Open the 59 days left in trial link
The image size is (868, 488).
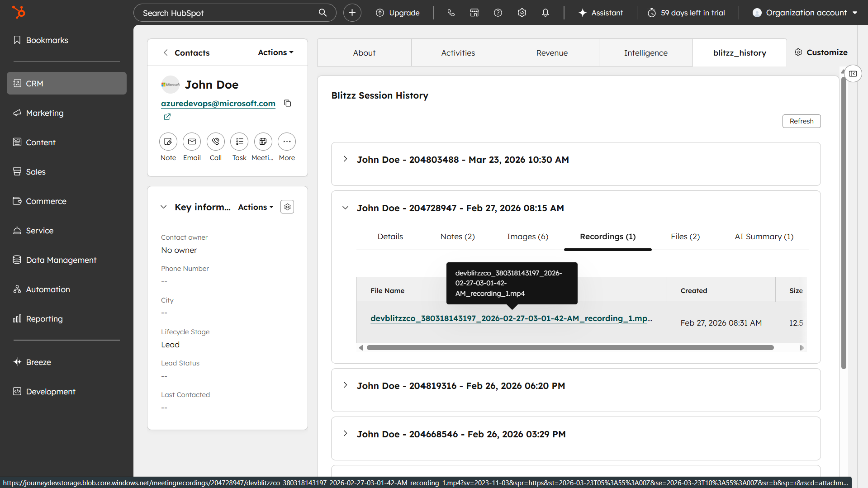(x=686, y=13)
